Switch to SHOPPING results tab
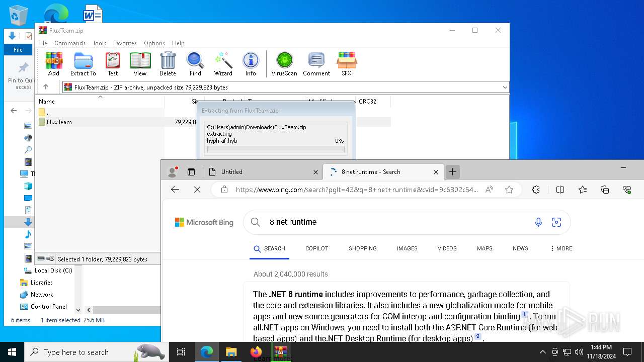The height and width of the screenshot is (362, 644). click(363, 248)
